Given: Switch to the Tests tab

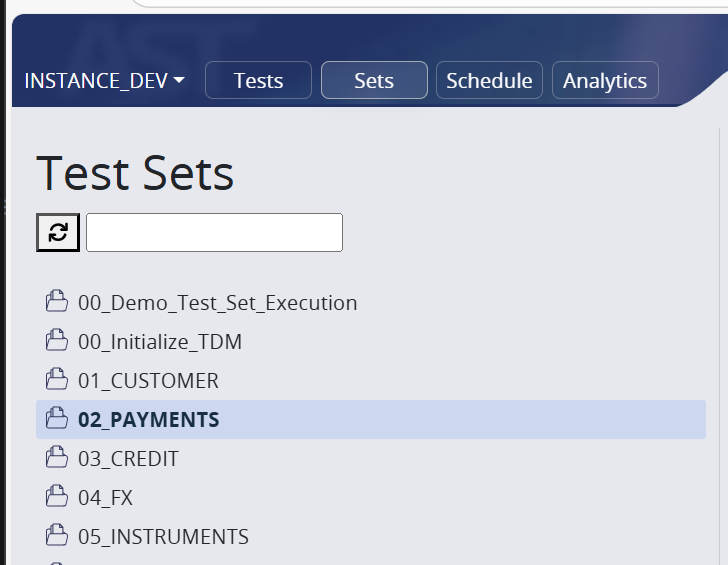Looking at the screenshot, I should tap(258, 80).
